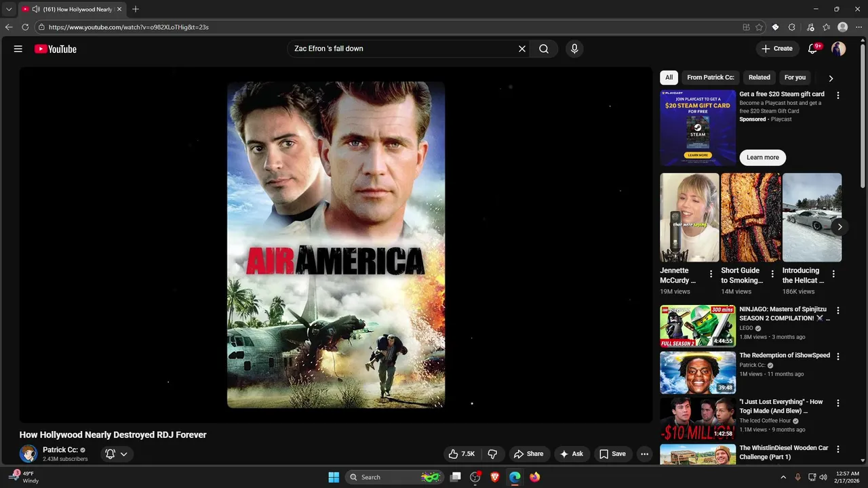Select the For you filter chip
The width and height of the screenshot is (868, 488).
point(795,77)
